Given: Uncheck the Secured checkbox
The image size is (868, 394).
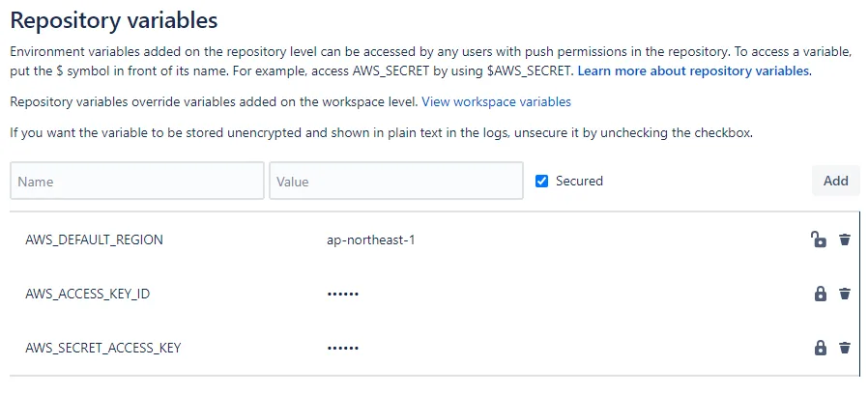Looking at the screenshot, I should [x=542, y=181].
